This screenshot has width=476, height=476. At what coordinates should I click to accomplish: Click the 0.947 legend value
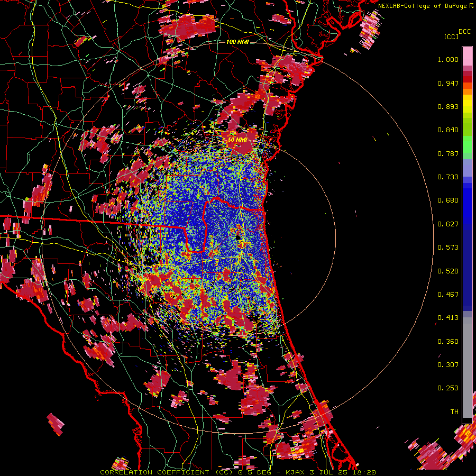448,83
